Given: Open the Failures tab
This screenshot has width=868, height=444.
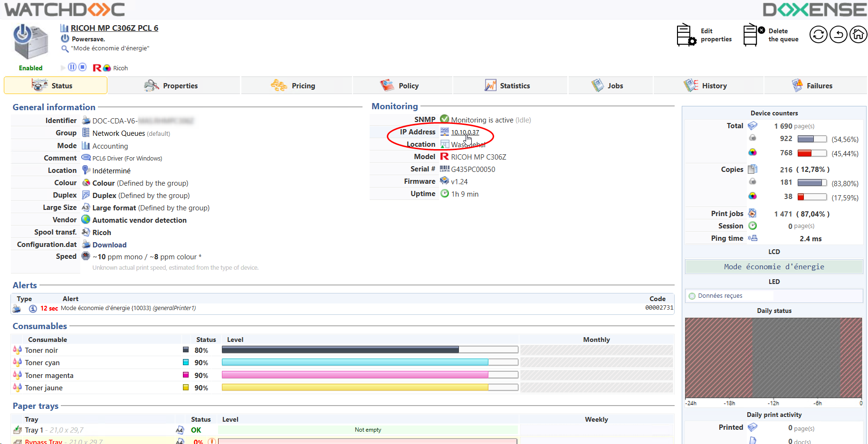Looking at the screenshot, I should 815,85.
